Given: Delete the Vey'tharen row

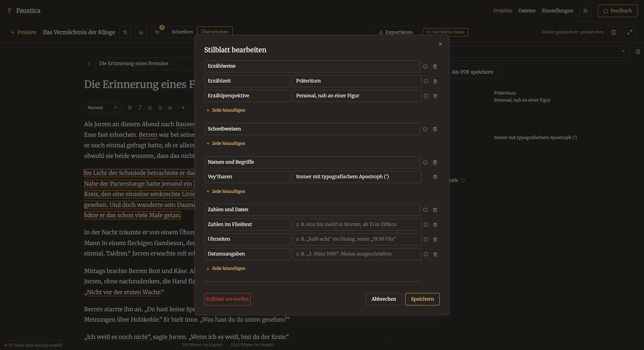Looking at the screenshot, I should [435, 177].
